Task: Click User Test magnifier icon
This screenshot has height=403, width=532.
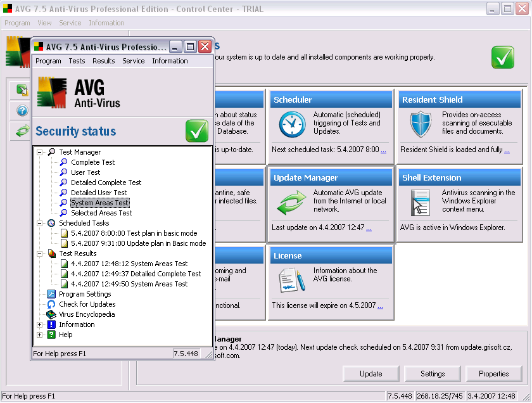Action: (x=63, y=172)
